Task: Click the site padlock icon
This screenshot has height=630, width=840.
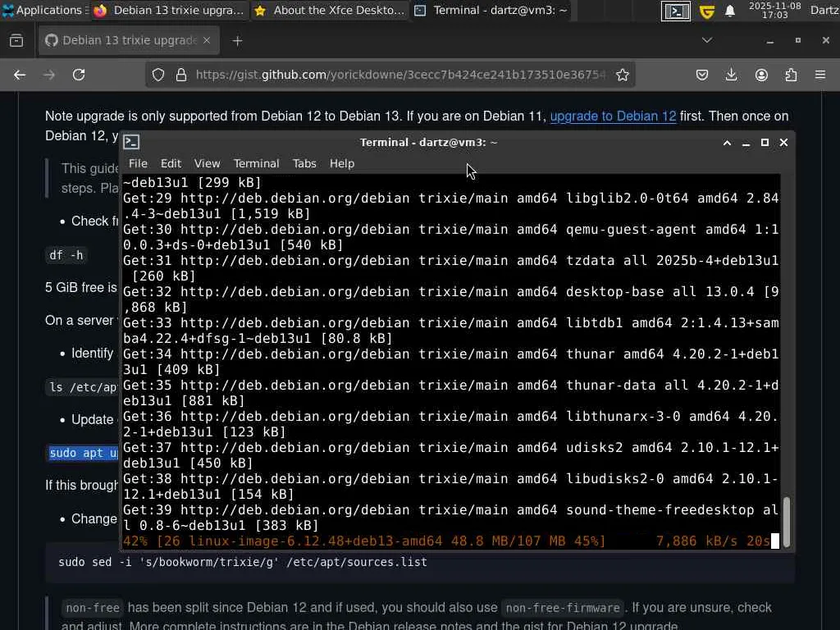Action: (181, 75)
